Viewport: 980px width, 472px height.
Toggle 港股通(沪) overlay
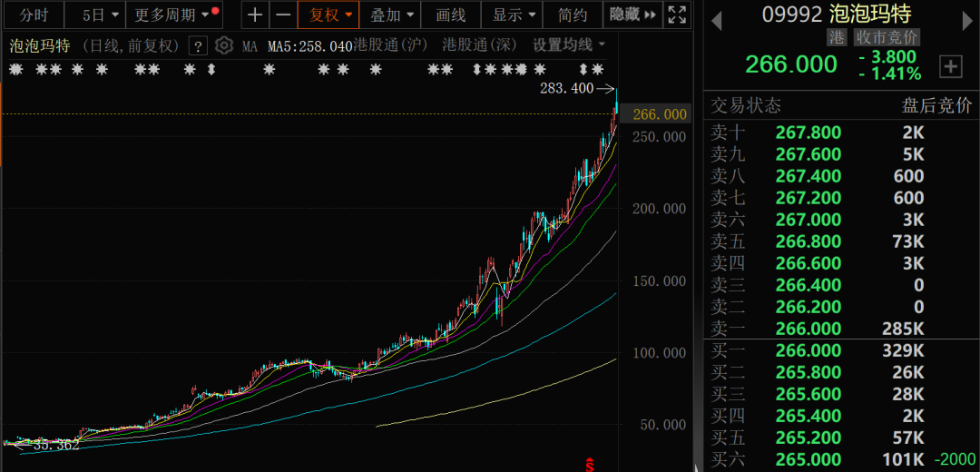click(x=391, y=44)
